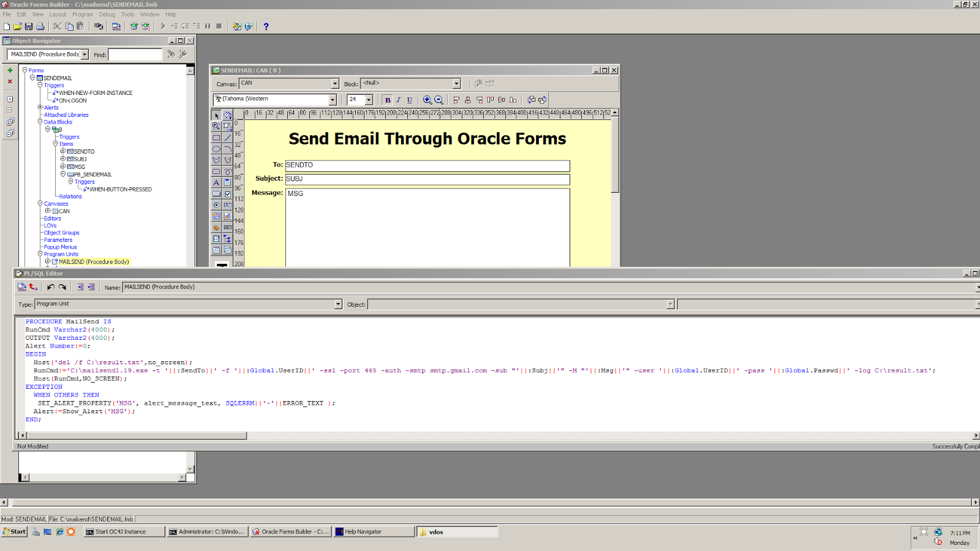Collapse the Data Blocks tree node
The image size is (980, 551).
click(x=40, y=122)
